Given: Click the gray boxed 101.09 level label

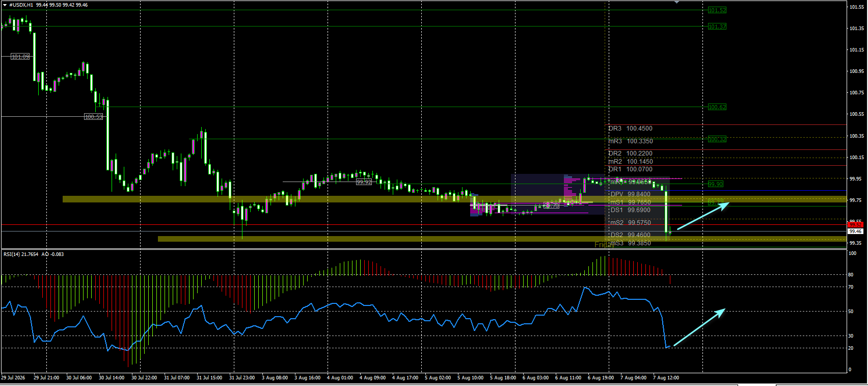Looking at the screenshot, I should click(x=20, y=57).
